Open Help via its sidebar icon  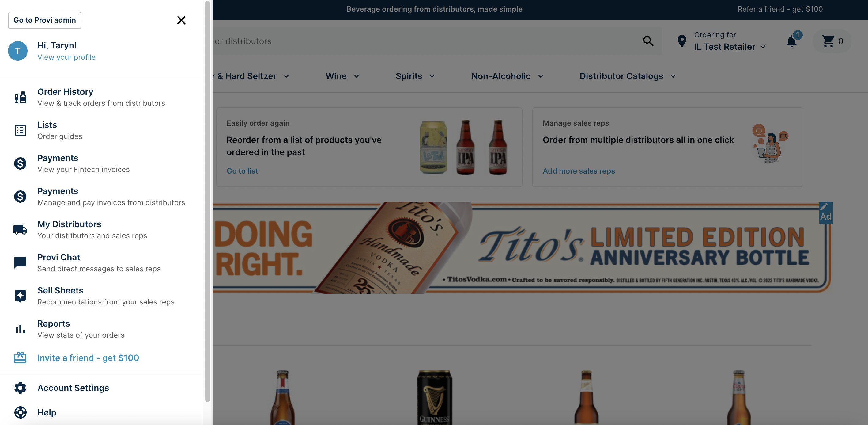pyautogui.click(x=20, y=412)
